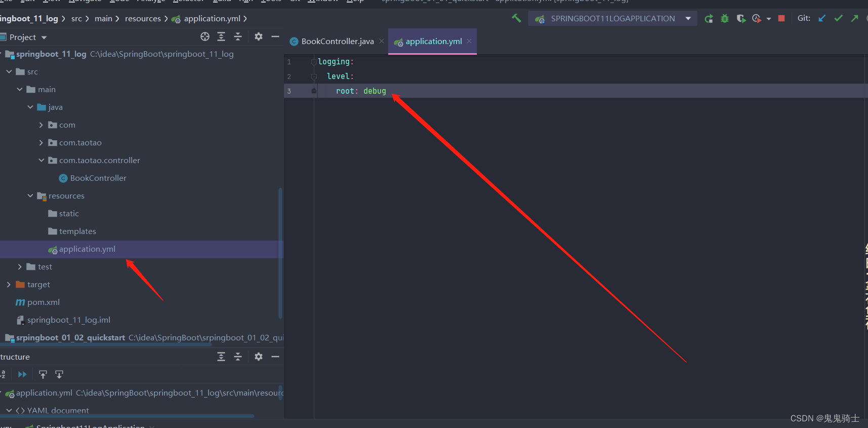Viewport: 868px width, 428px height.
Task: Collapse the src folder
Action: 9,72
